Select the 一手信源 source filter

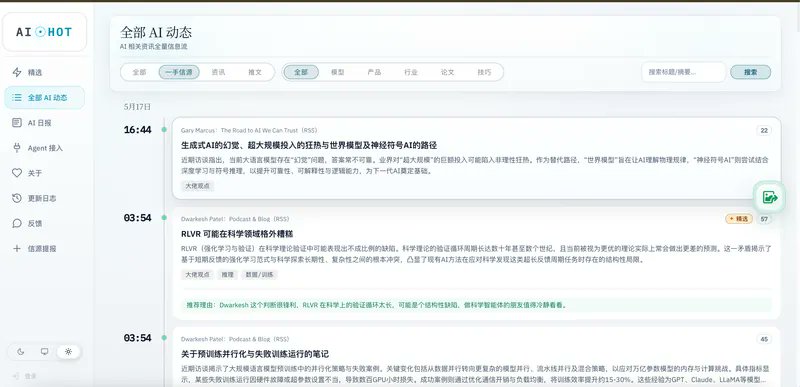tap(179, 72)
